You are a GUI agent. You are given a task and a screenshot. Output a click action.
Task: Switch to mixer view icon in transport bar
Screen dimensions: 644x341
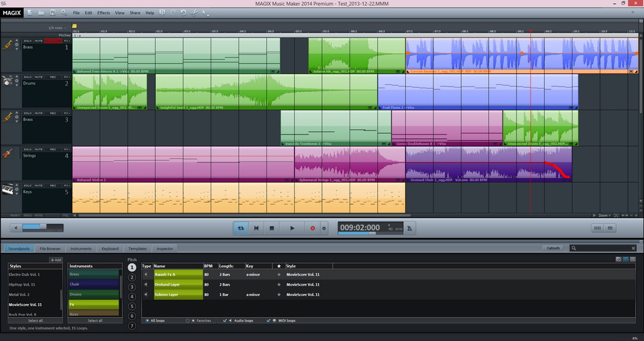(598, 228)
